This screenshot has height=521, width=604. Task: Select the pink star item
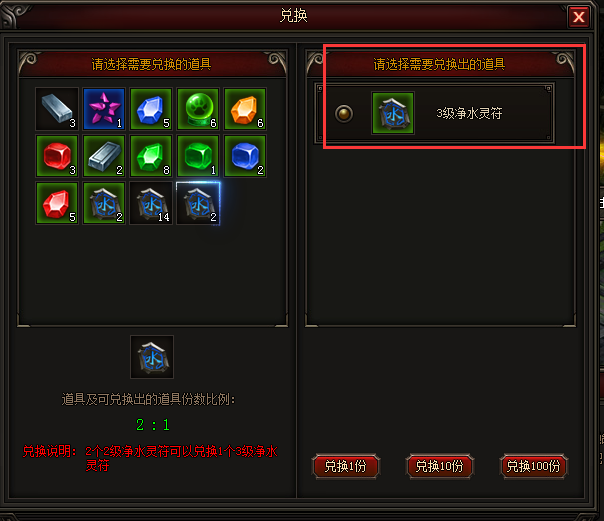[x=104, y=109]
